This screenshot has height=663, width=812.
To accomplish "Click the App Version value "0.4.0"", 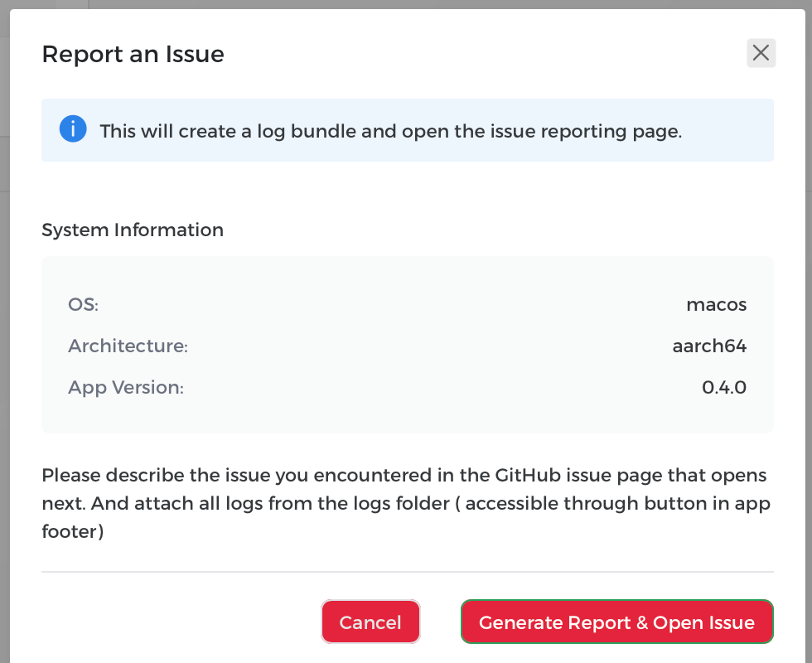I will 724,387.
